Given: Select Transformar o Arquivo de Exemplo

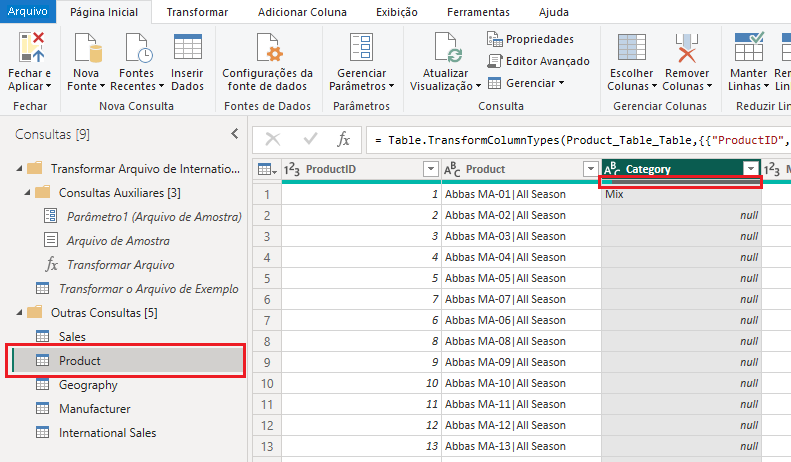Looking at the screenshot, I should pos(137,289).
